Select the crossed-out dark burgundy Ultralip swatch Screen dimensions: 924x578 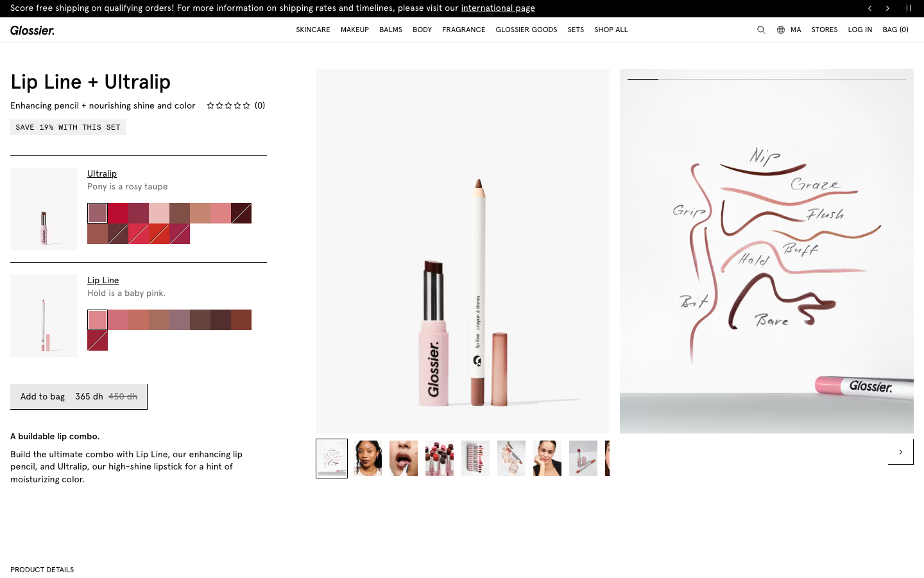point(241,213)
